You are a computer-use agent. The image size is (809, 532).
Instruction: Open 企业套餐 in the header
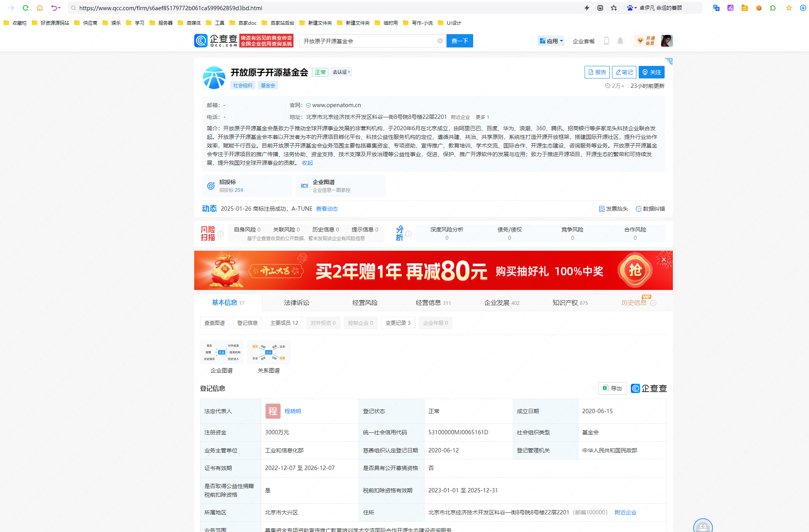[583, 41]
